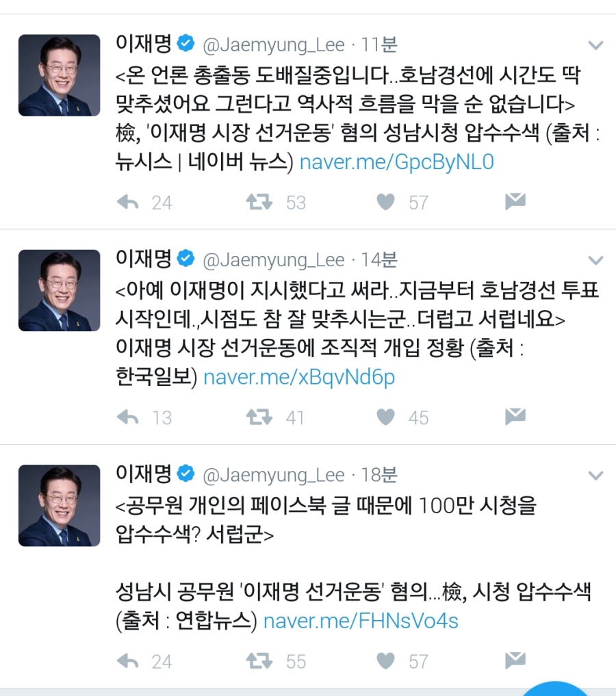Open link naver.me/xBqvNd6p
This screenshot has width=616, height=696.
(299, 377)
